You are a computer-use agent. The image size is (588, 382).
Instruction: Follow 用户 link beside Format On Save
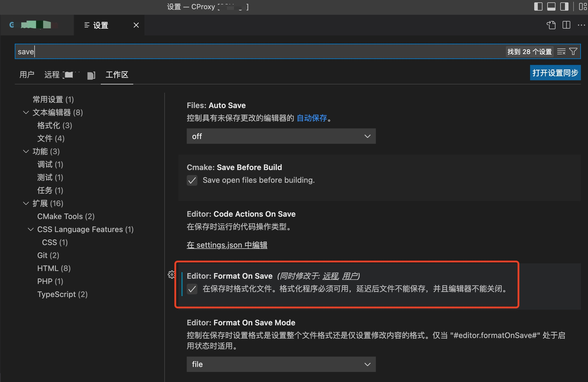[350, 276]
